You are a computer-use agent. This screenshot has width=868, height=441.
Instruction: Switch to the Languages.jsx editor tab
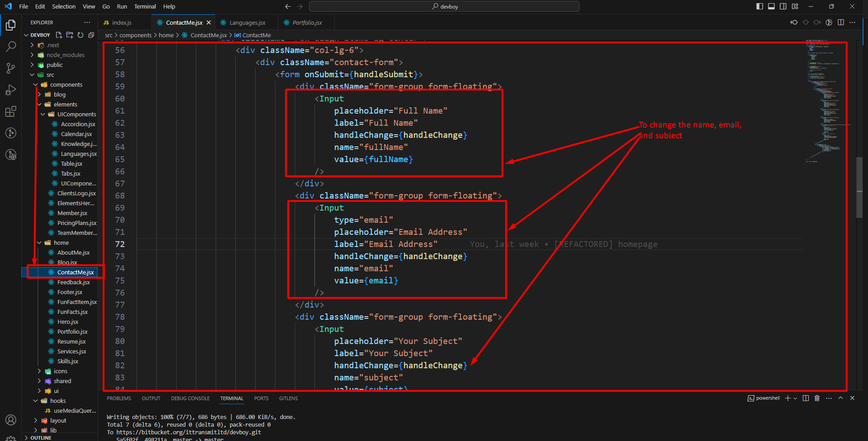[x=247, y=22]
